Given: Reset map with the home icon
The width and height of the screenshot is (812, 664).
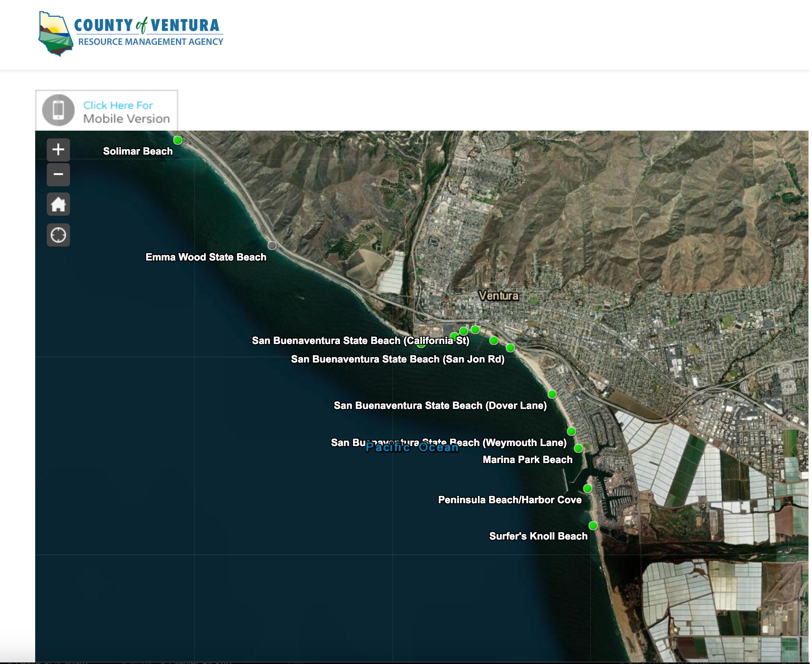Looking at the screenshot, I should 58,204.
